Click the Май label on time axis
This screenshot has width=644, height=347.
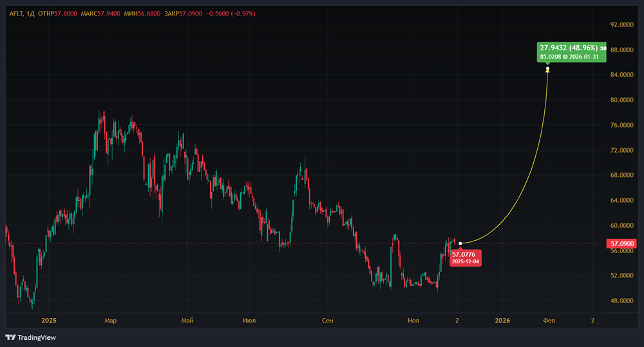point(187,321)
